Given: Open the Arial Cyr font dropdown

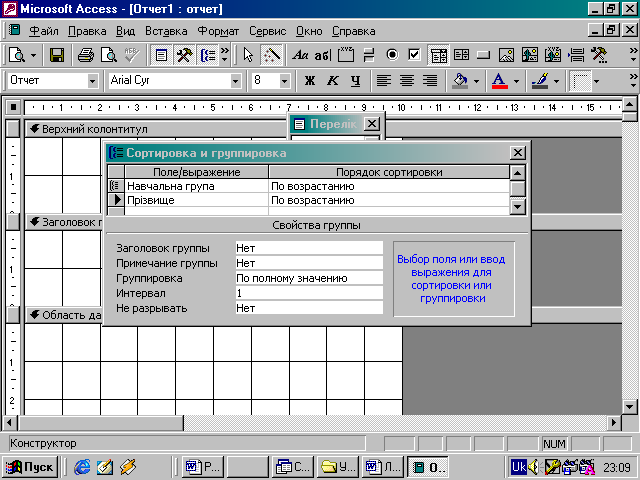Looking at the screenshot, I should point(236,81).
